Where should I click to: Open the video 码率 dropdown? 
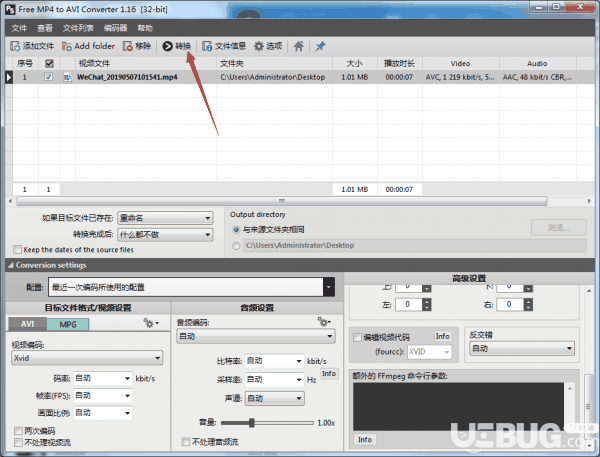click(103, 379)
